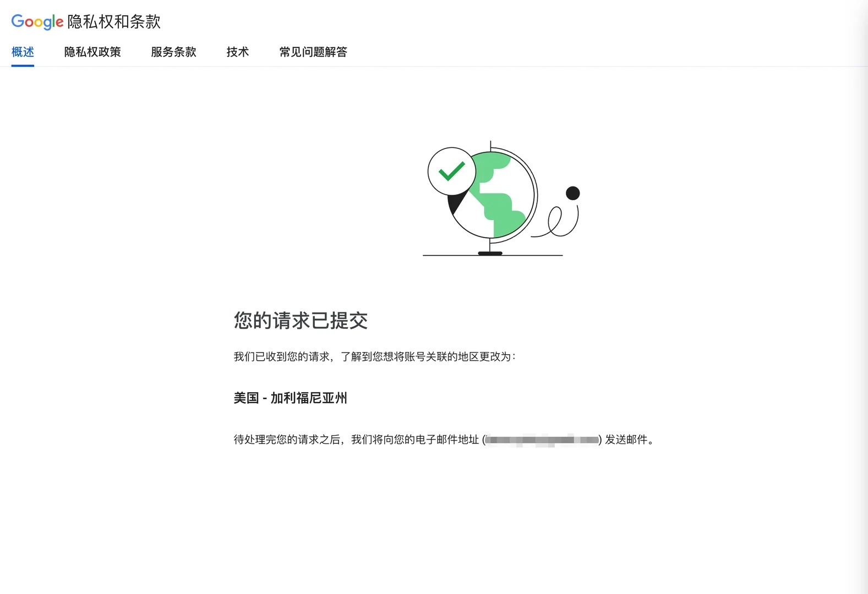Click the Google logo
The width and height of the screenshot is (868, 594).
click(37, 21)
